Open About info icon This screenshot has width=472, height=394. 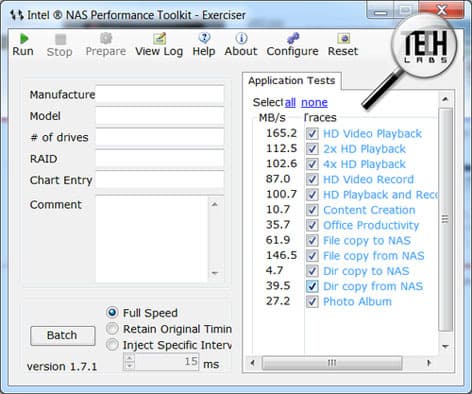coord(241,38)
